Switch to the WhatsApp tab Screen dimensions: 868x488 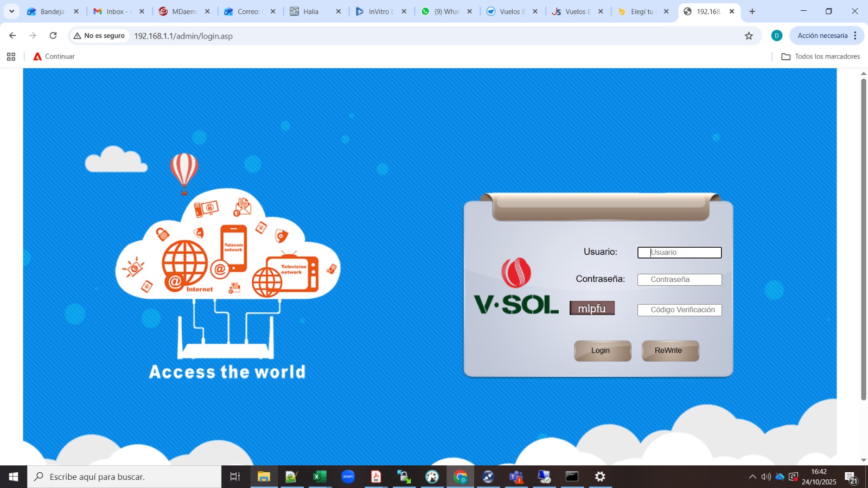coord(446,11)
